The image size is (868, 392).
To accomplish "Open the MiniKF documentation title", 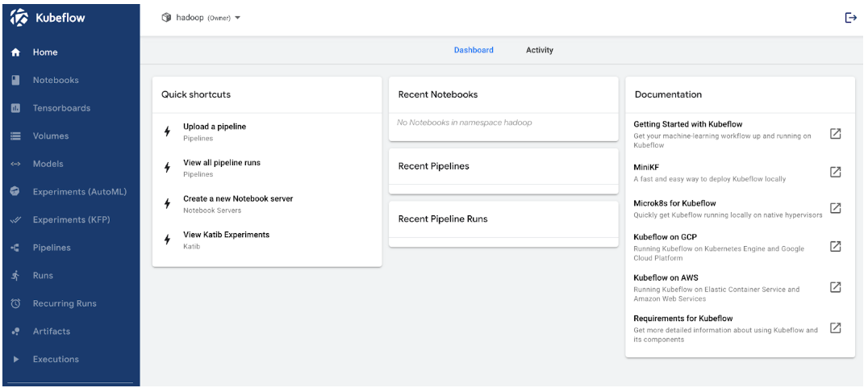I will pos(646,167).
